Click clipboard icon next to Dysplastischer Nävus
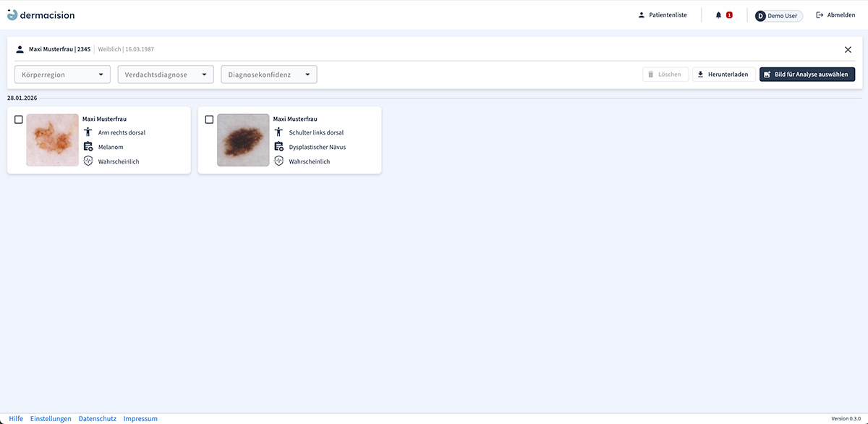The height and width of the screenshot is (424, 868). point(279,147)
